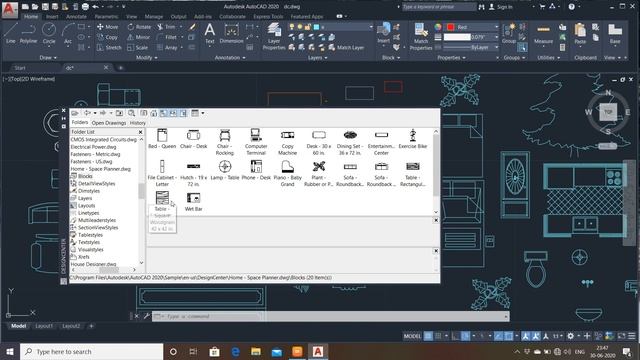Click the command line input field
Viewport: 640px width, 360px height.
(331, 316)
